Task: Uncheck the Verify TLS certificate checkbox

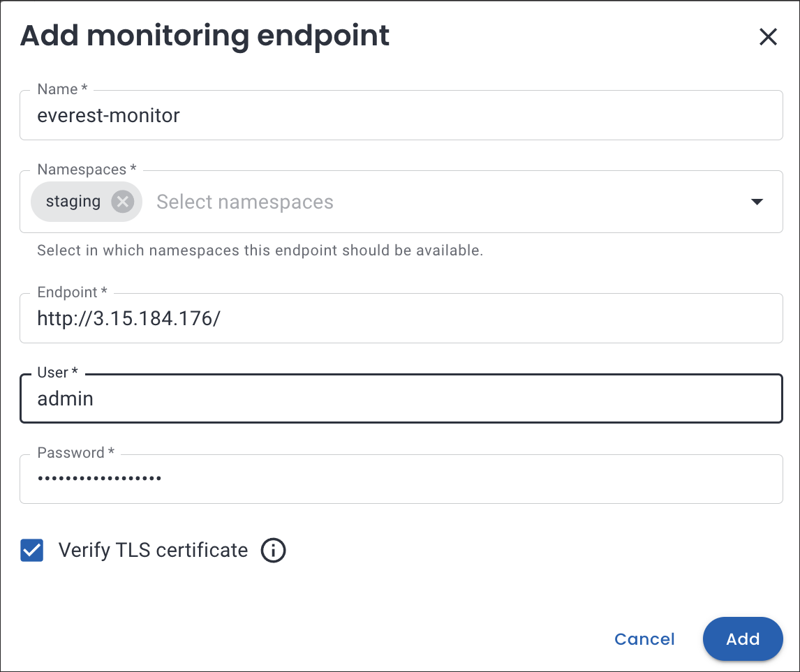Action: coord(32,551)
